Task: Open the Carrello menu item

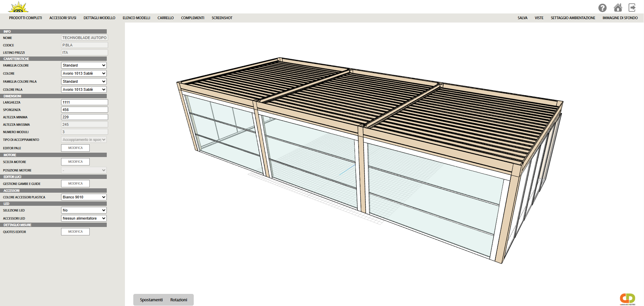Action: (x=166, y=18)
